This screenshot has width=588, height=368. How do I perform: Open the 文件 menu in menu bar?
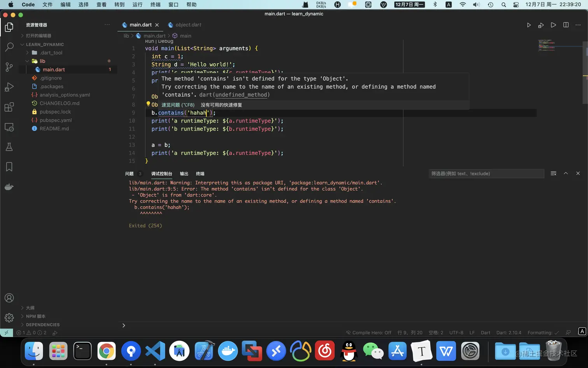tap(47, 5)
